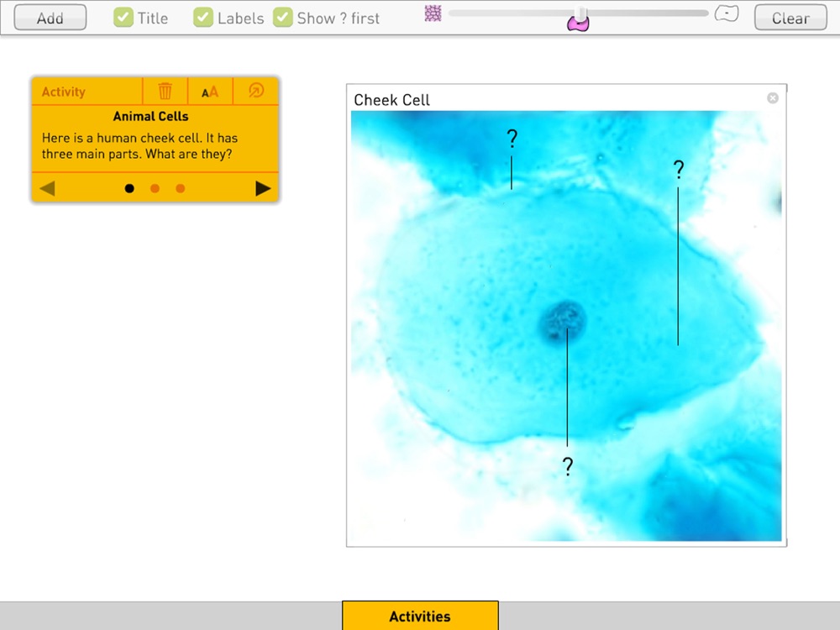Click the Cheek Cell title text
Screen dimensions: 840x630
(391, 100)
